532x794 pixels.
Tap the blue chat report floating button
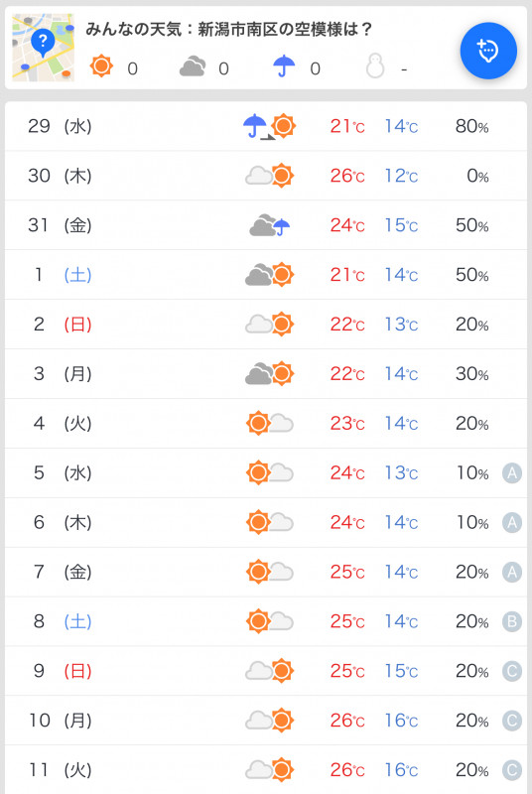tap(488, 51)
